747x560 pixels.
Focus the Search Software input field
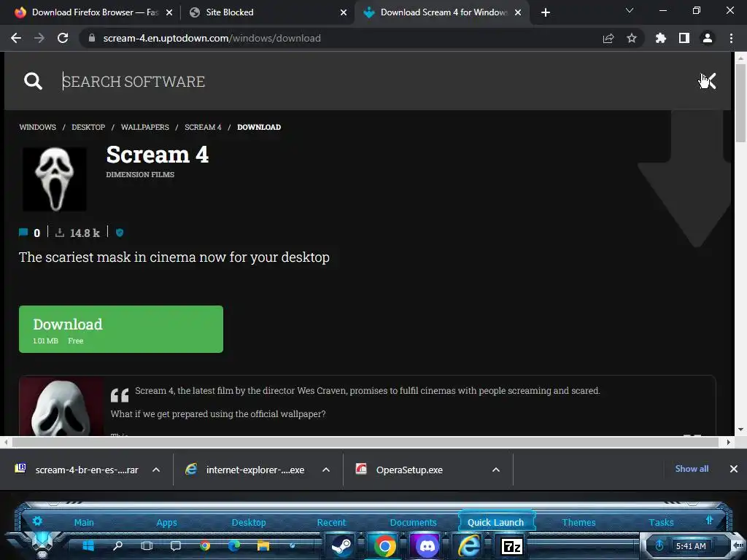pyautogui.click(x=371, y=82)
